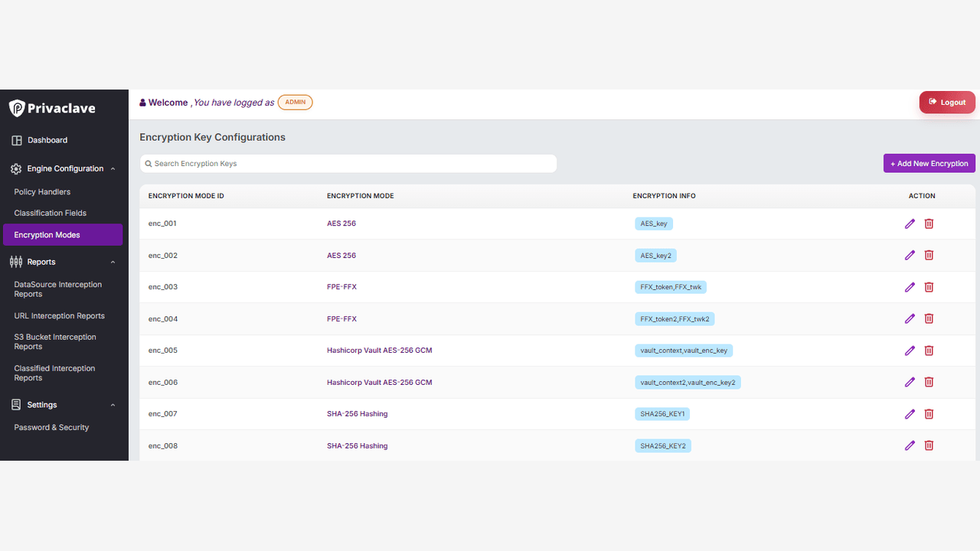980x551 pixels.
Task: Collapse the Settings section chevron
Action: point(113,405)
